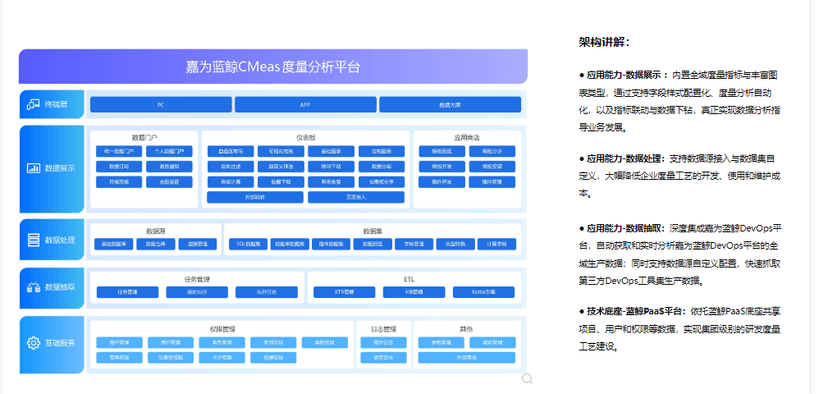Select the 数据大屏 block

click(450, 105)
